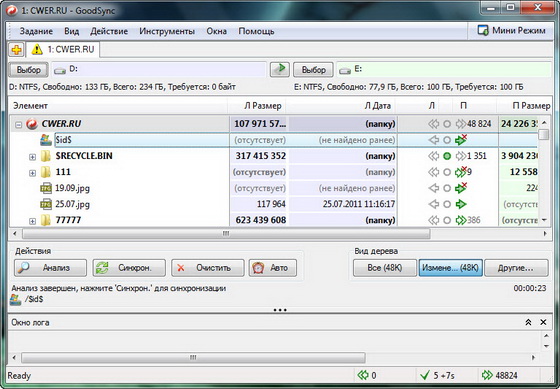Click left Выбор button for D: folder
Screen dimensions: 560x389
click(29, 70)
